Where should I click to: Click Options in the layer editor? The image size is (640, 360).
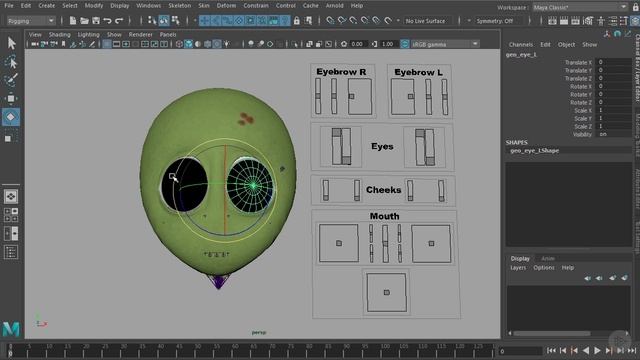tap(544, 268)
